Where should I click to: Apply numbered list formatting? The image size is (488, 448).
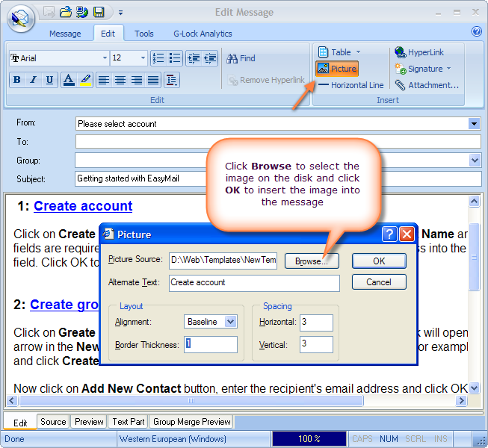point(158,58)
